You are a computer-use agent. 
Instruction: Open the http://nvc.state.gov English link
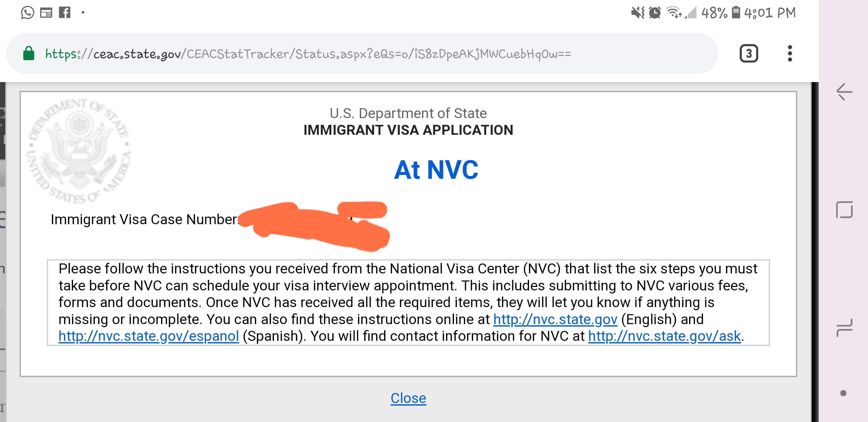pyautogui.click(x=555, y=319)
